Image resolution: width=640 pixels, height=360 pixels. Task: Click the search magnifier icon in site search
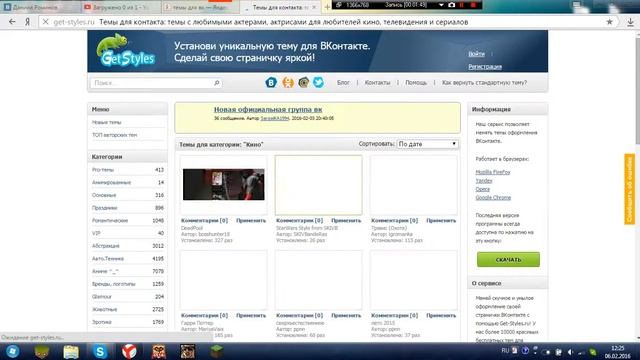(x=217, y=83)
